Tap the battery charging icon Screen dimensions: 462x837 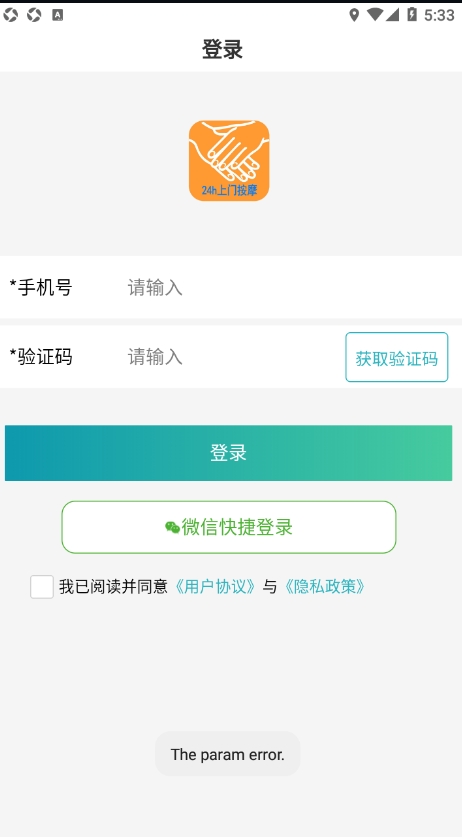(x=412, y=15)
